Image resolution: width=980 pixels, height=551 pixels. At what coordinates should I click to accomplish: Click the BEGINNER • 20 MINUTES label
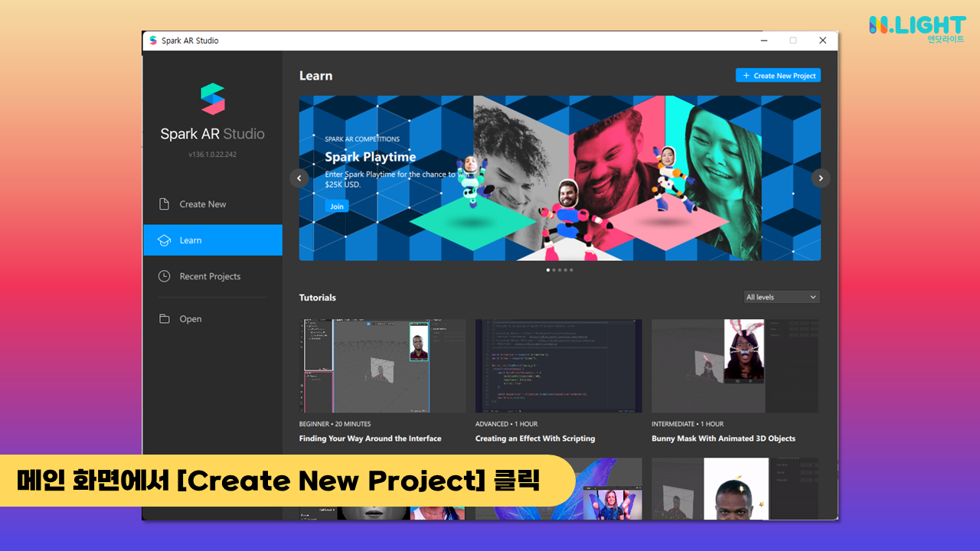tap(335, 424)
